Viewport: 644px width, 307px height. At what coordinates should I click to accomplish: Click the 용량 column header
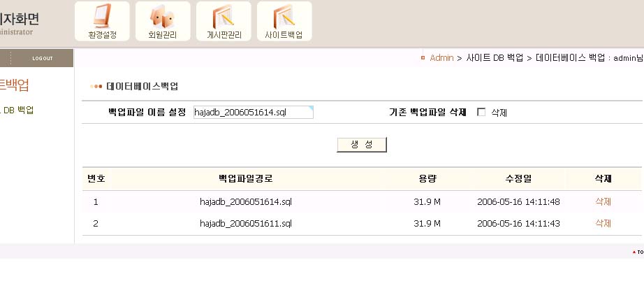click(x=427, y=178)
